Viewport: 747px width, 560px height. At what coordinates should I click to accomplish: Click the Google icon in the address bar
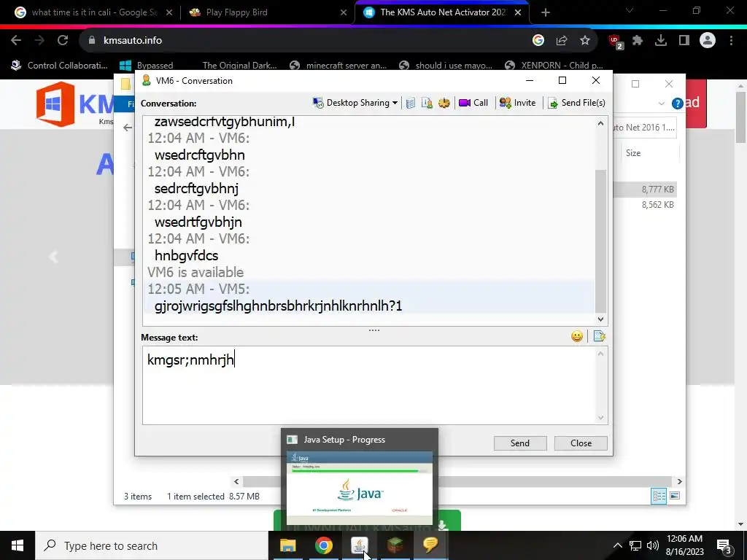pos(538,41)
